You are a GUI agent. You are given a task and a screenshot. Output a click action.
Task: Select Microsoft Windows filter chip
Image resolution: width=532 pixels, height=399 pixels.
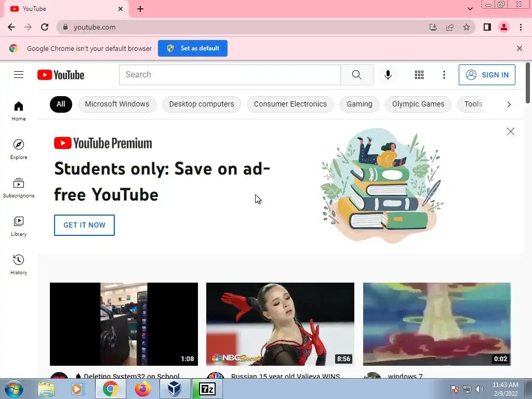coord(117,104)
